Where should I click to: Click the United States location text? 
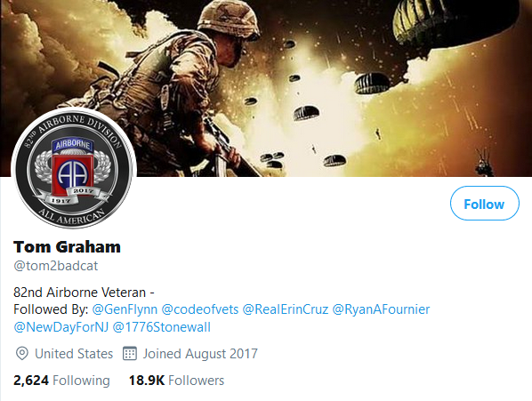pyautogui.click(x=74, y=354)
